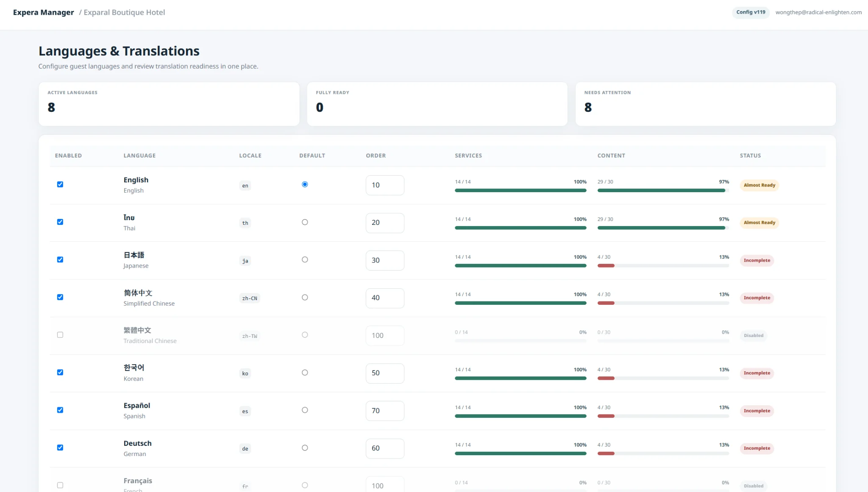The width and height of the screenshot is (868, 492).
Task: Click the LANGUAGE column header
Action: tap(139, 155)
